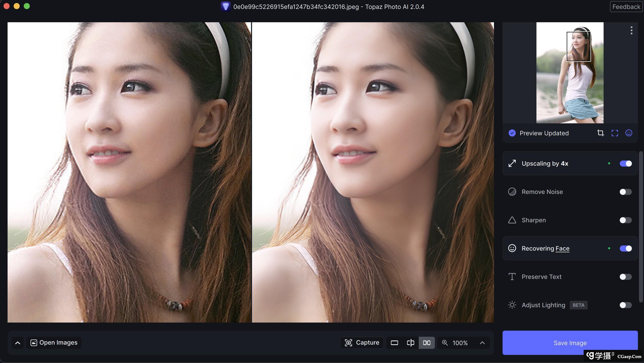644x363 pixels.
Task: Expand the image tray chevron
Action: (17, 343)
